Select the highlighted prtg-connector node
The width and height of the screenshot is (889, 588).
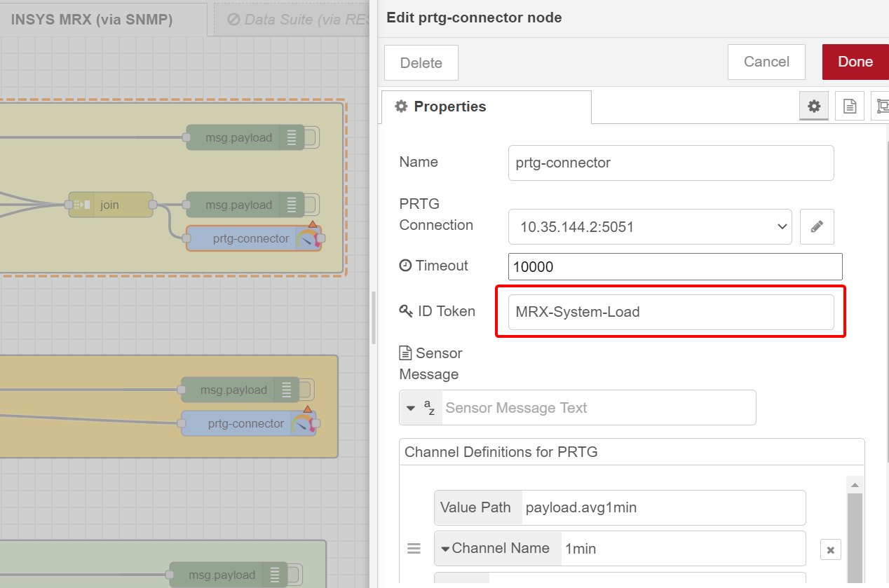coord(250,238)
